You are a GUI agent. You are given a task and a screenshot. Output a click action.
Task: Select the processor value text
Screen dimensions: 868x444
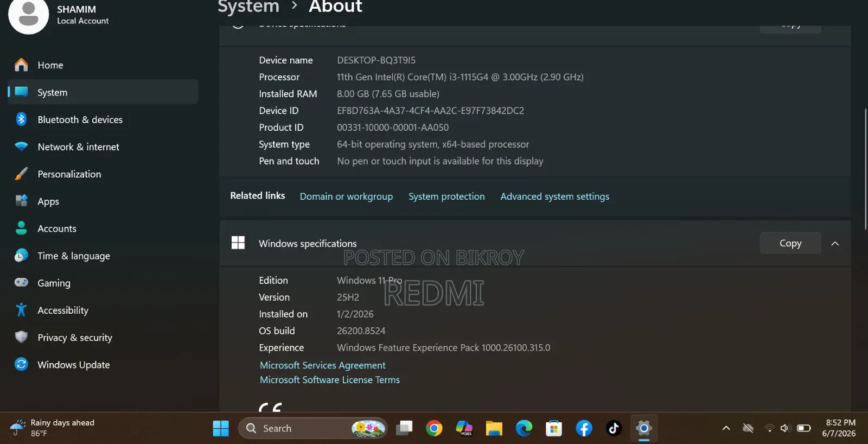[460, 77]
